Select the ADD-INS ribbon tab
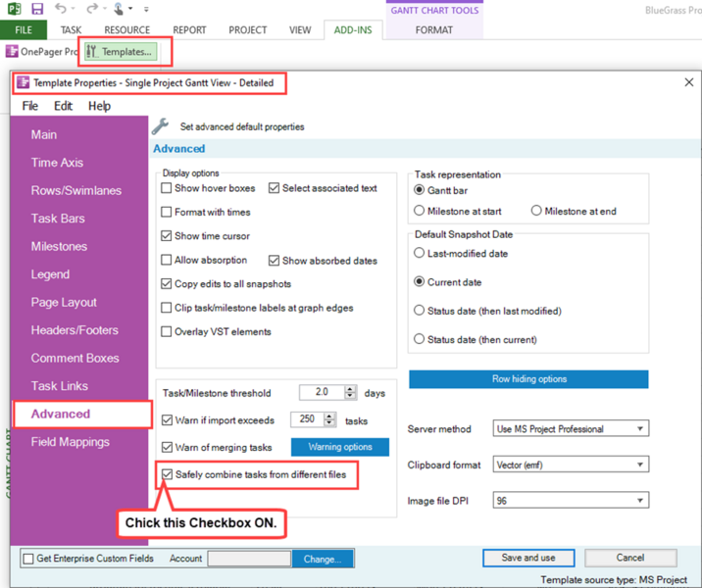The width and height of the screenshot is (702, 588). (353, 30)
